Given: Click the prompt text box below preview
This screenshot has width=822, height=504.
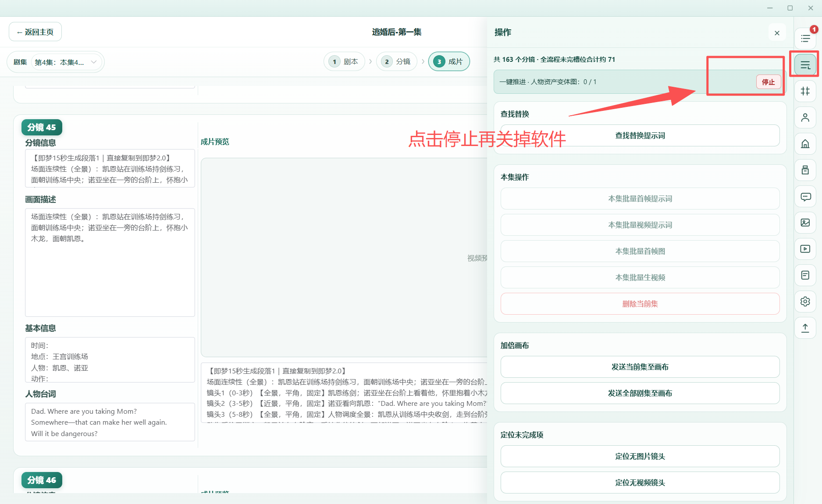Looking at the screenshot, I should click(x=344, y=393).
